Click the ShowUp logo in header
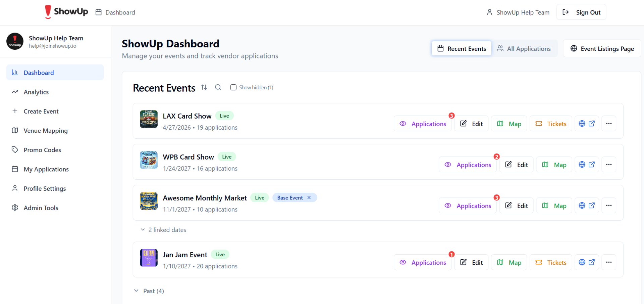The height and width of the screenshot is (304, 644). [66, 12]
